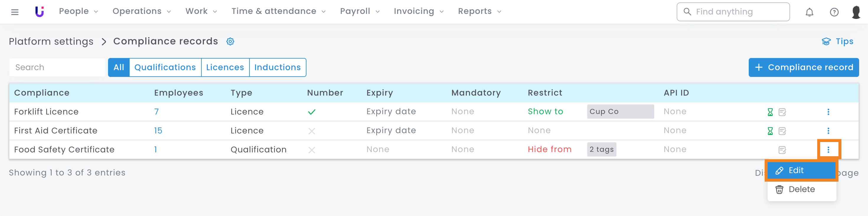Click the hourglass icon for Forklift Licence

(x=770, y=112)
